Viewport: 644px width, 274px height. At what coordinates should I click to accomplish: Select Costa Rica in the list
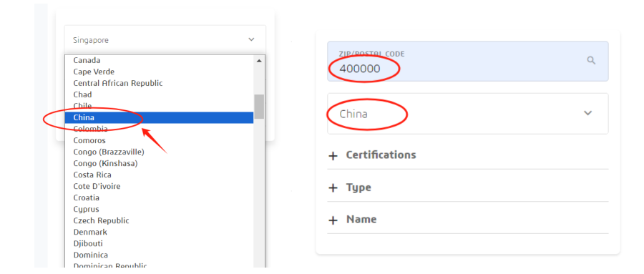159,175
